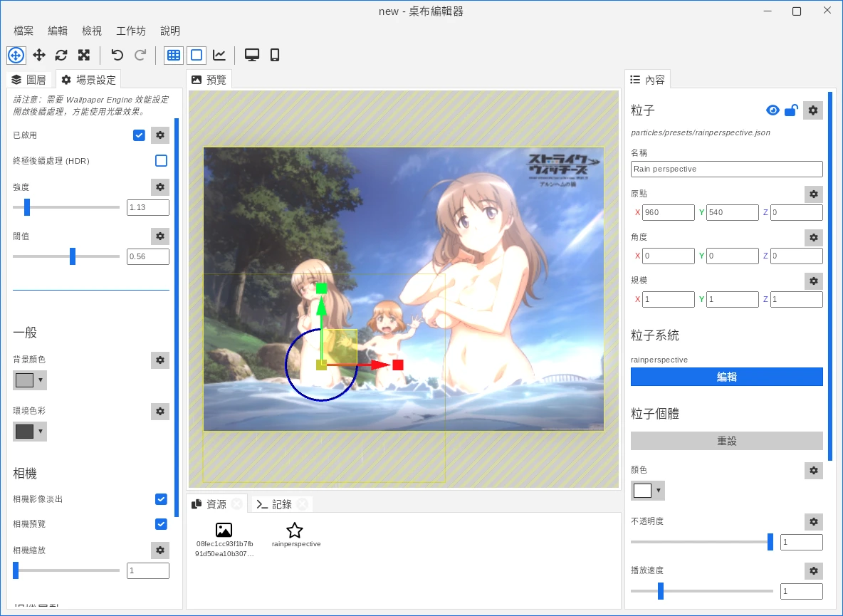Viewport: 843px width, 616px height.
Task: Open gear settings for 規模
Action: click(x=813, y=281)
